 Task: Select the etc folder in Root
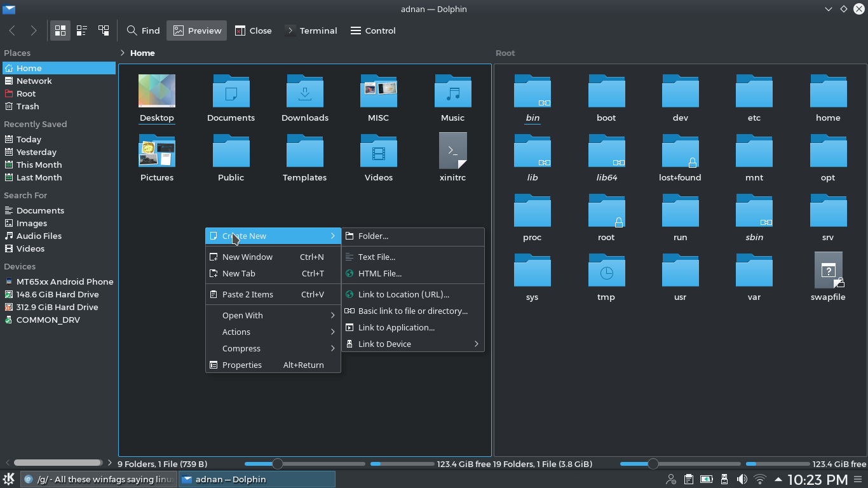[x=754, y=91]
